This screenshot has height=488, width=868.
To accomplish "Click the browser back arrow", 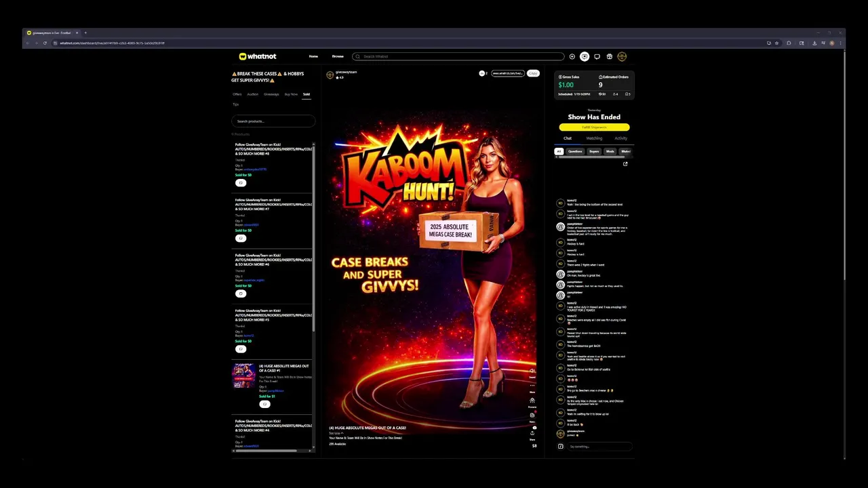I will coord(27,43).
